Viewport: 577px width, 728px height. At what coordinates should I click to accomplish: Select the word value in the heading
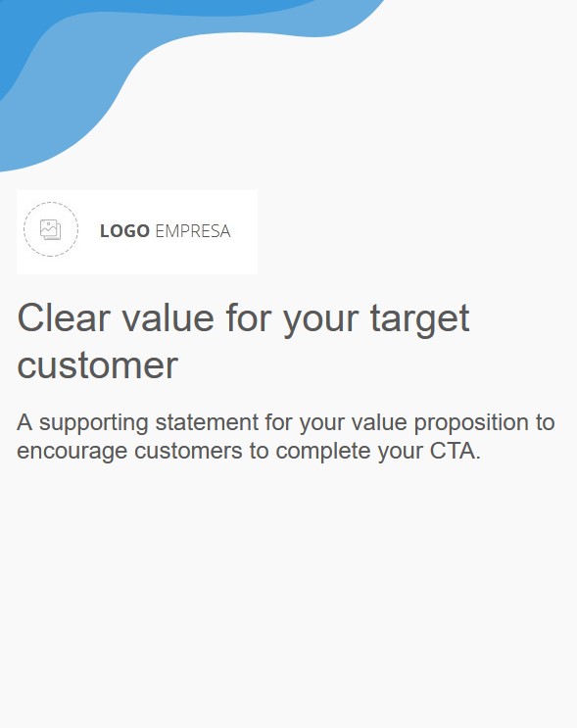point(168,318)
